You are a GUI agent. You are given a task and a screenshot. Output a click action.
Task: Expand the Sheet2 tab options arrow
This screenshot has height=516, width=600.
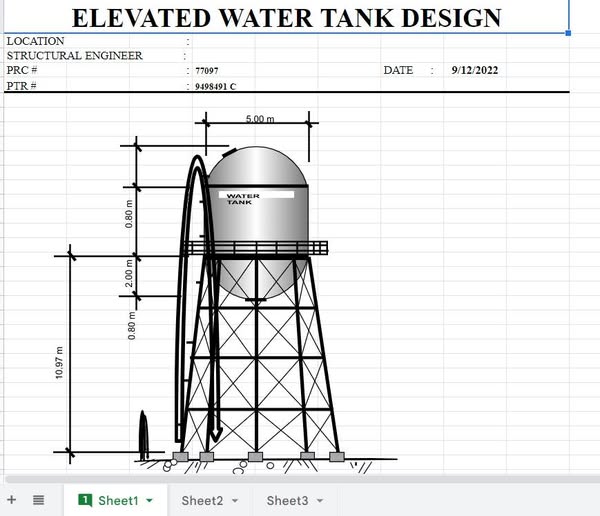click(x=234, y=501)
